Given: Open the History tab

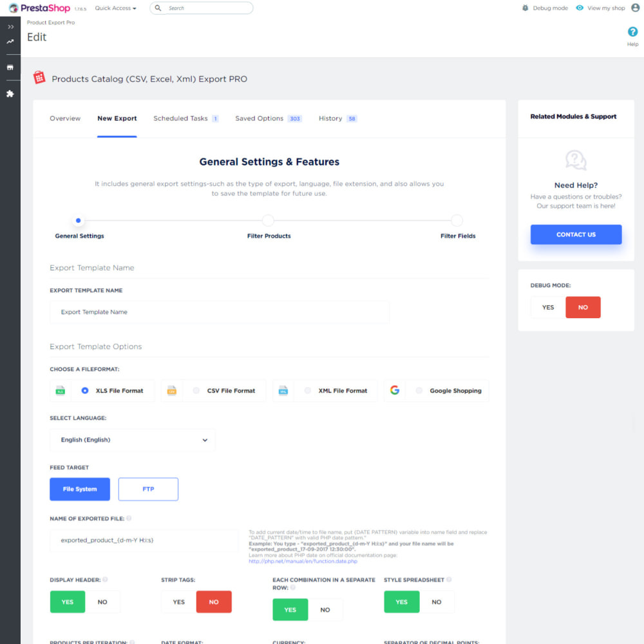Looking at the screenshot, I should 330,118.
